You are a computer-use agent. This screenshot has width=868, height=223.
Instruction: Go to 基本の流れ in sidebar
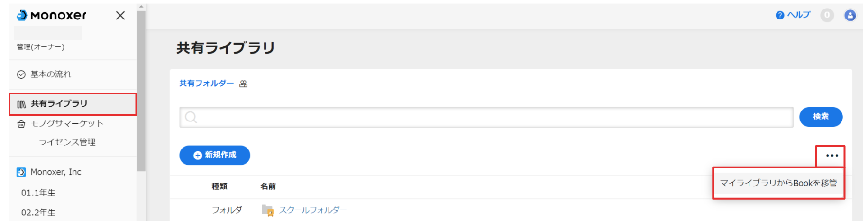51,74
